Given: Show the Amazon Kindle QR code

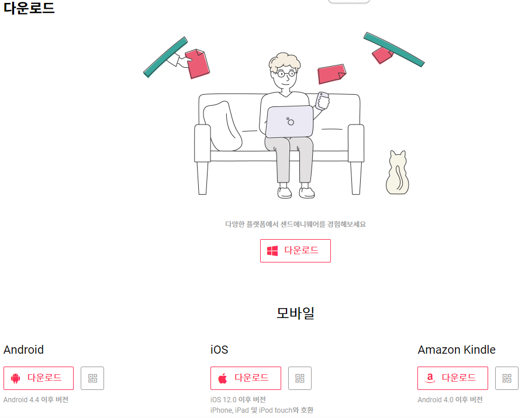Looking at the screenshot, I should pyautogui.click(x=506, y=378).
